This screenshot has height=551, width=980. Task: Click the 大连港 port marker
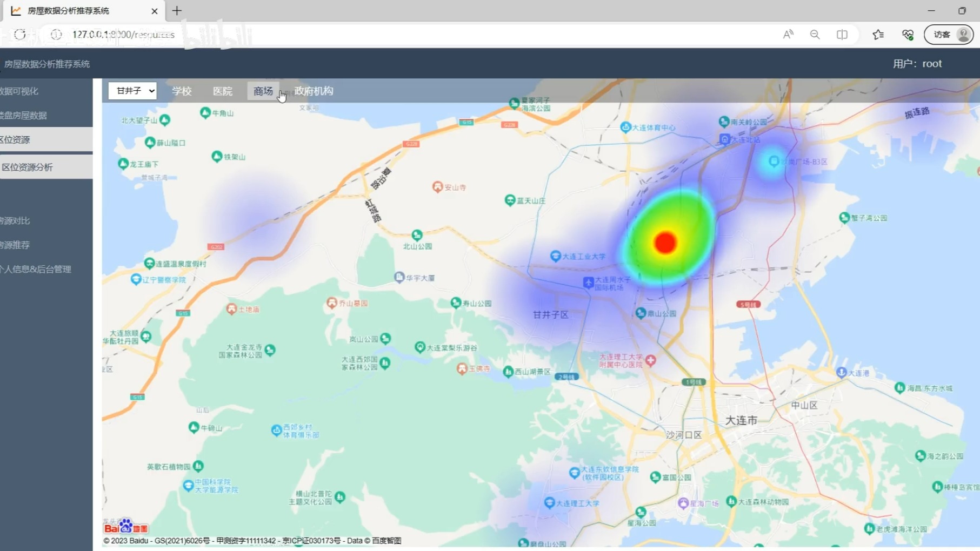pos(842,372)
